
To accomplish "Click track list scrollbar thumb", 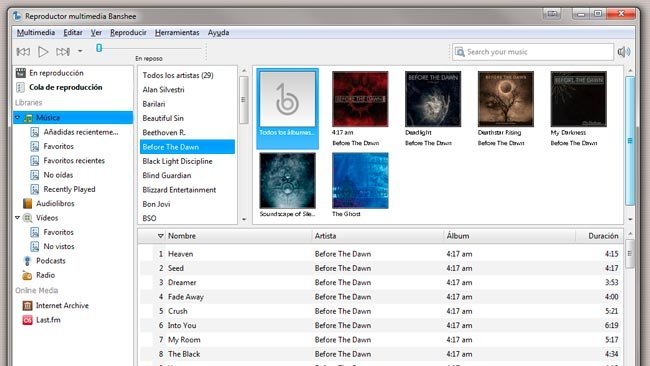I will [x=630, y=254].
